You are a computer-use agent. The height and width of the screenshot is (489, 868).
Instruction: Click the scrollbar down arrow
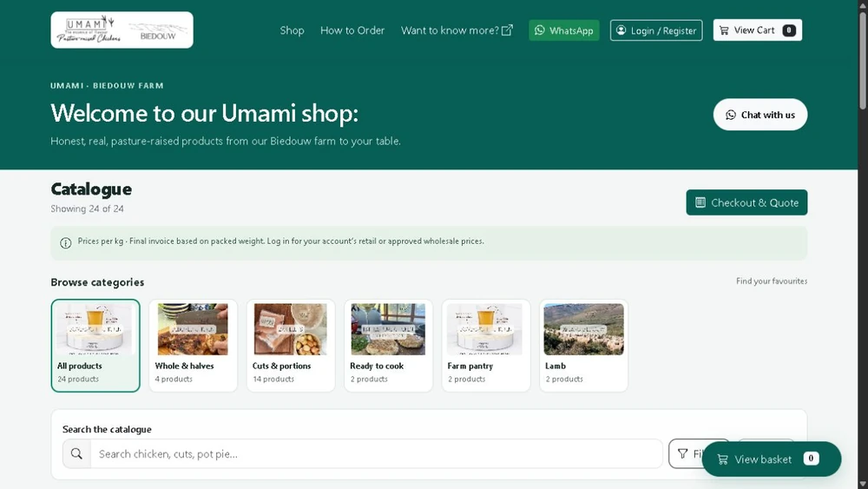[863, 484]
